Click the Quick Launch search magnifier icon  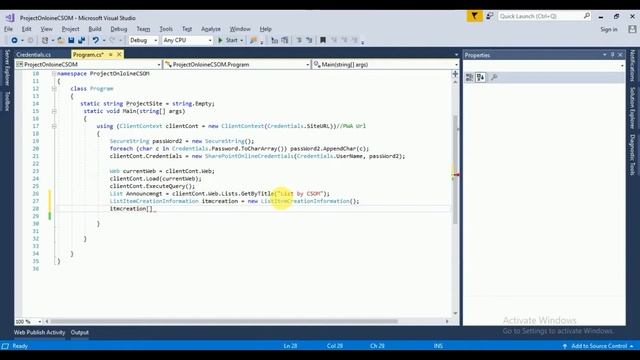(587, 16)
